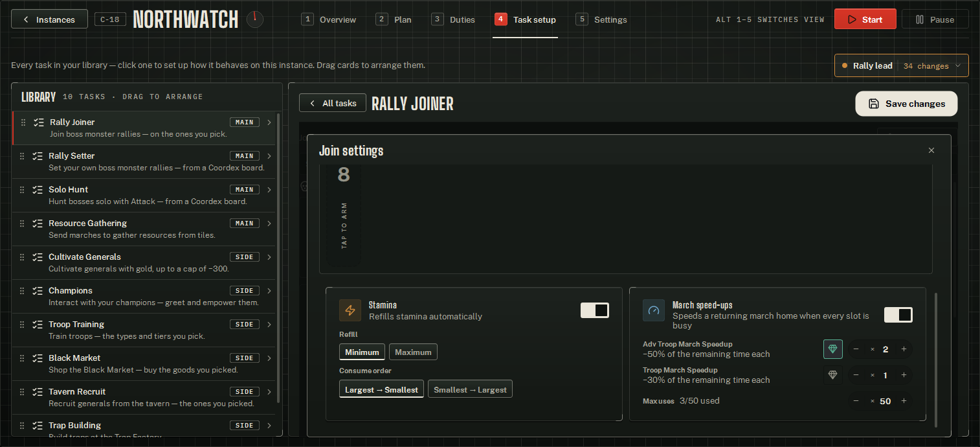Increase the Max uses value
The width and height of the screenshot is (980, 447).
click(904, 401)
